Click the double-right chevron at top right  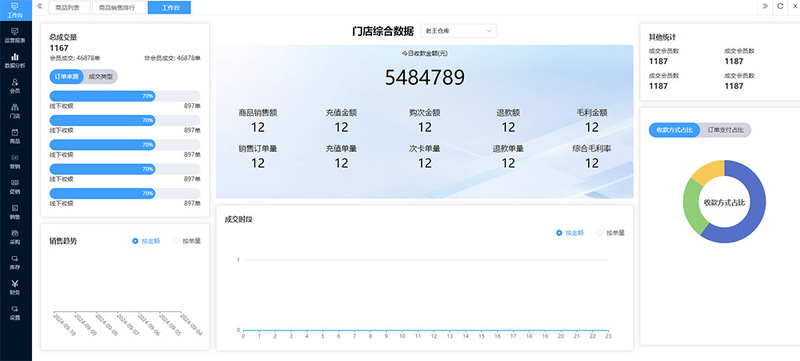click(x=765, y=6)
